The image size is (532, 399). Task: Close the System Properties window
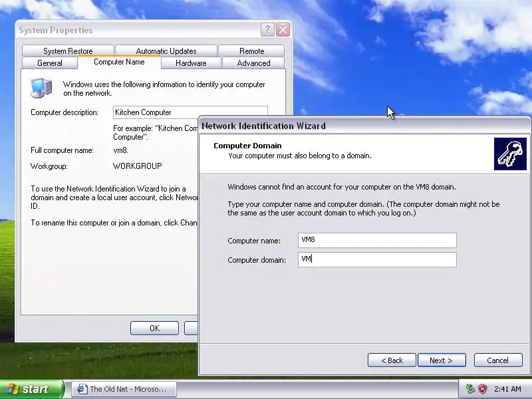[x=283, y=30]
